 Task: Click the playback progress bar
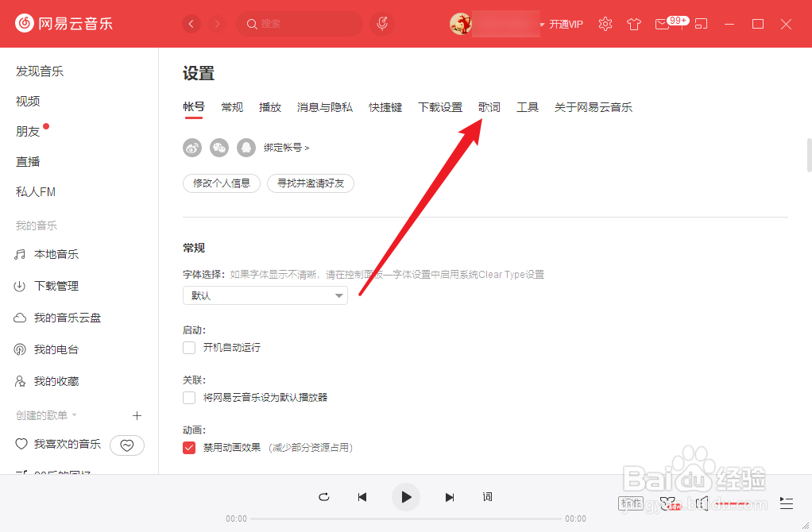click(406, 519)
